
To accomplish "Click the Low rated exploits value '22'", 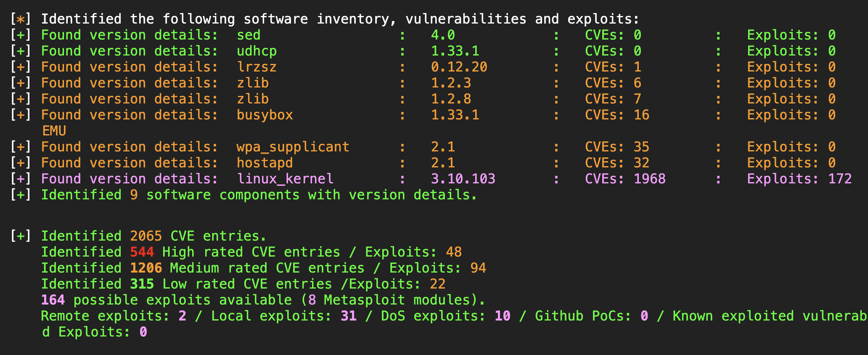I will click(437, 284).
